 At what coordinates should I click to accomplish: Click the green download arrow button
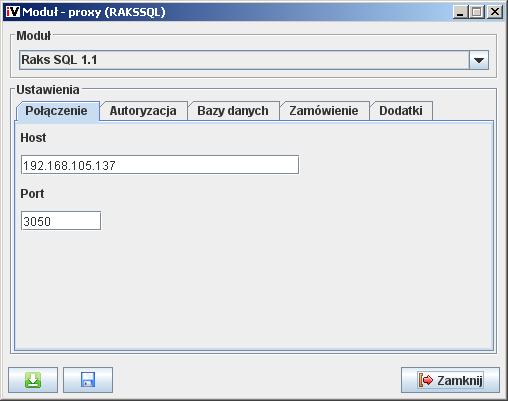33,380
